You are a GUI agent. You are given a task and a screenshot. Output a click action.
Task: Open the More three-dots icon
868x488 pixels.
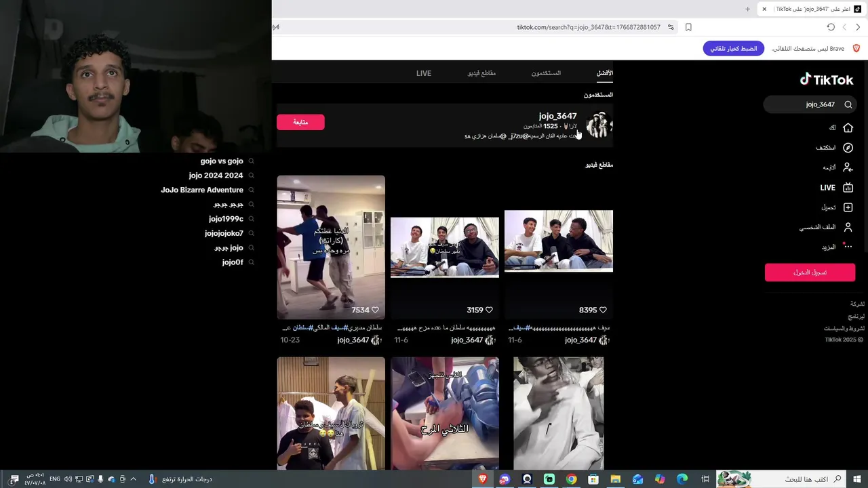click(x=848, y=247)
